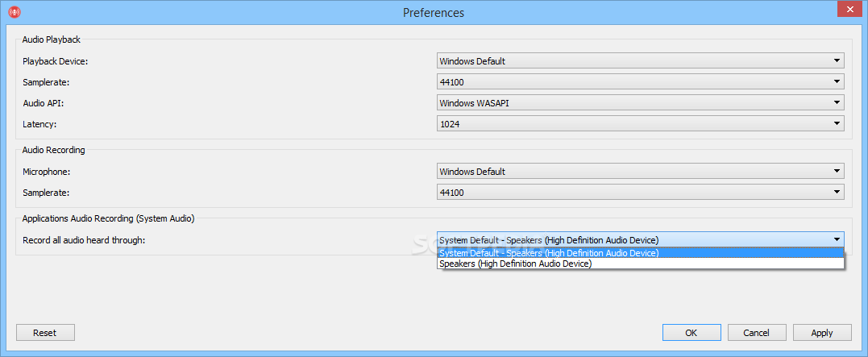Click the Microphone label
Viewport: 868px width, 357px height.
pyautogui.click(x=47, y=172)
